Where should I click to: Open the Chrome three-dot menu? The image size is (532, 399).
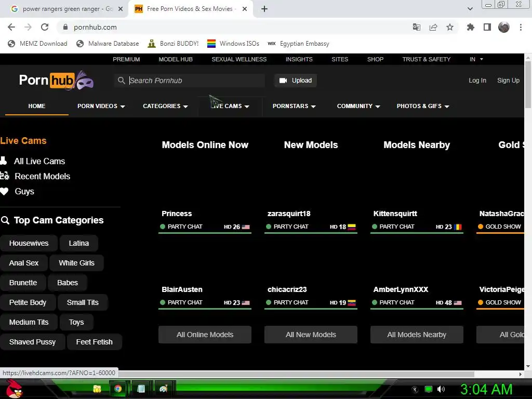coord(521,27)
